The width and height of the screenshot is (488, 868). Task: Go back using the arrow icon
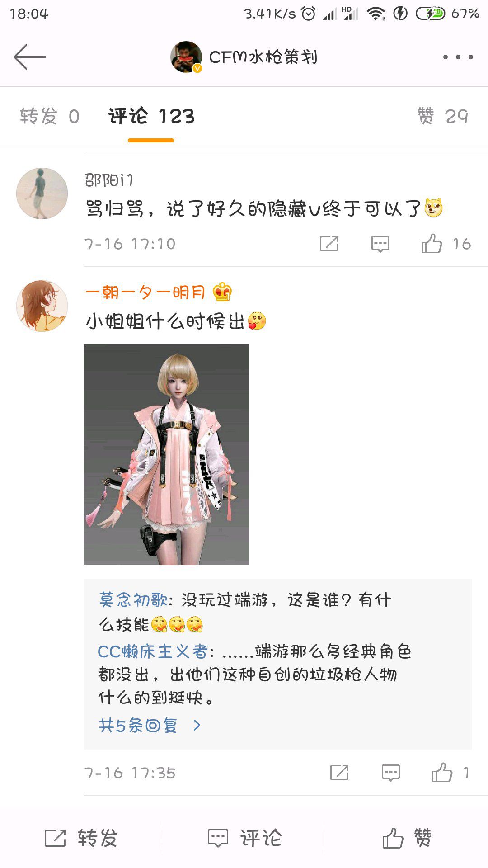[30, 57]
